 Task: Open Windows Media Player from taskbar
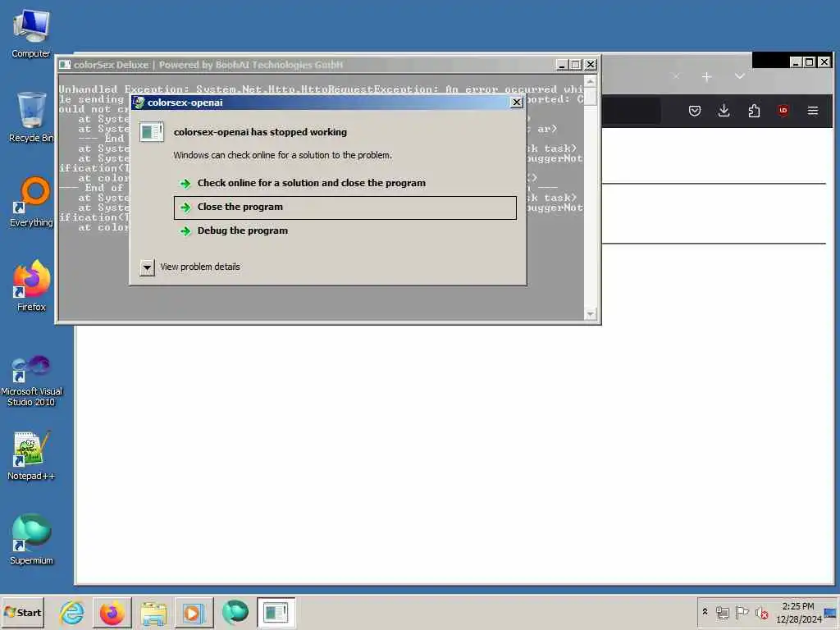194,612
